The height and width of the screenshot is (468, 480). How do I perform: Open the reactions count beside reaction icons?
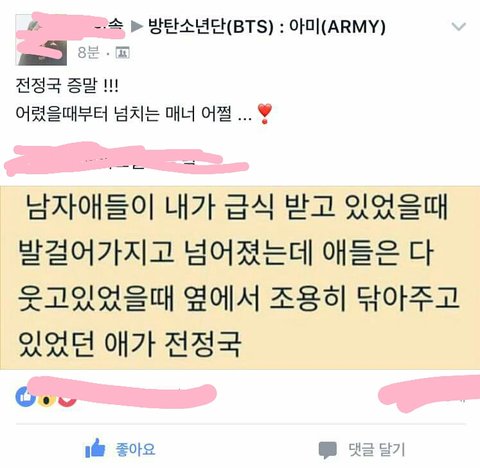[x=122, y=393]
